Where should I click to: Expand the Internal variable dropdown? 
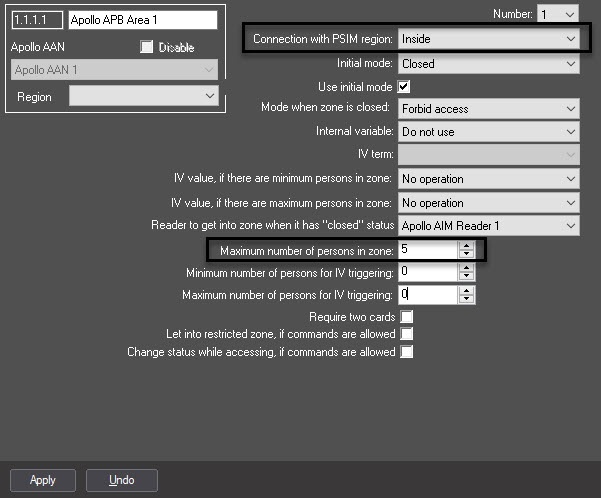point(489,132)
